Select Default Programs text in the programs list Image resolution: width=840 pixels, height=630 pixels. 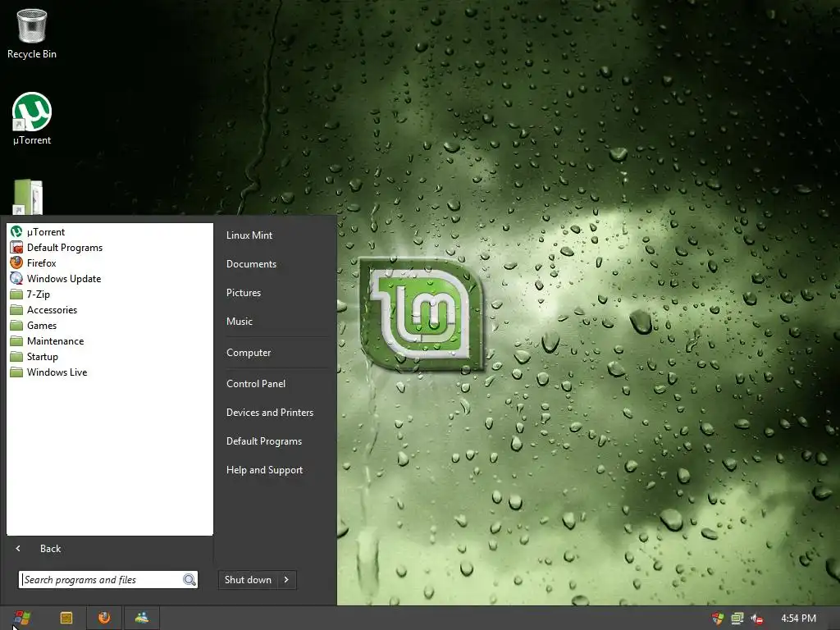[x=64, y=248]
